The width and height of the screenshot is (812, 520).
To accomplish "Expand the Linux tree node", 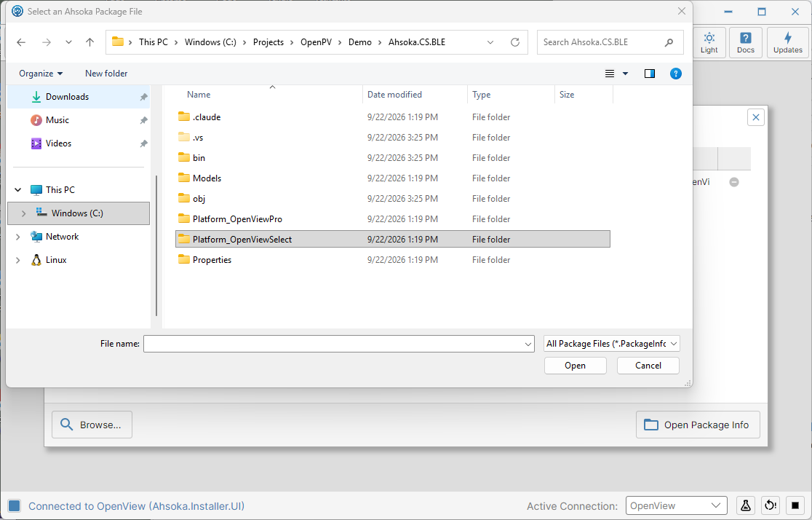I will pyautogui.click(x=18, y=260).
